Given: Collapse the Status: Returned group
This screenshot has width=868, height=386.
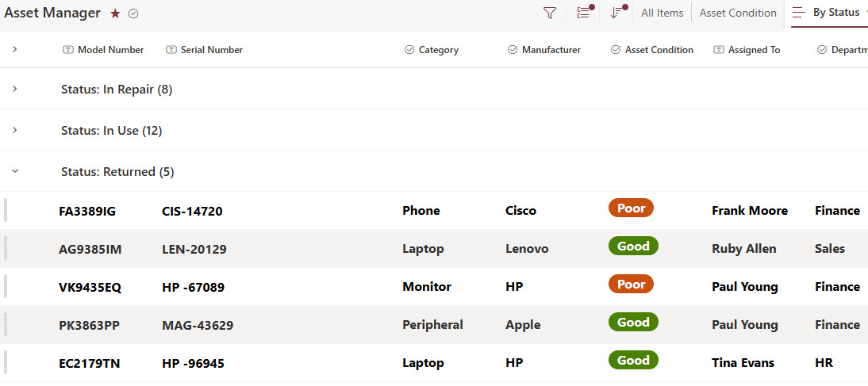Looking at the screenshot, I should point(15,171).
